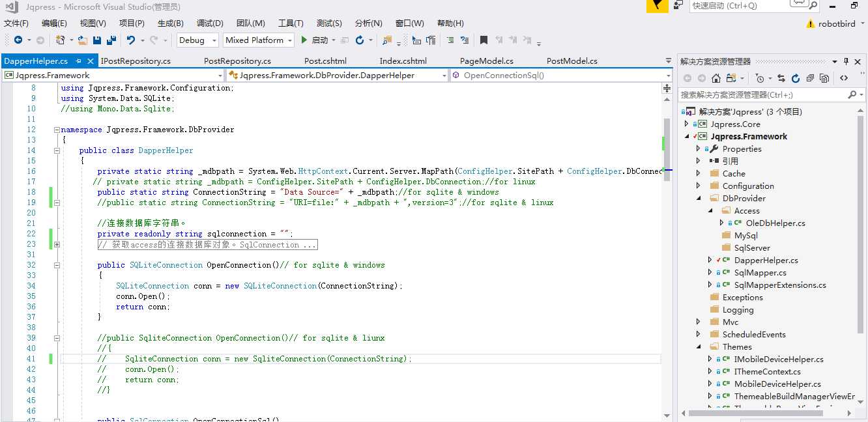
Task: Collapse the namespace block on line 12
Action: coord(57,130)
